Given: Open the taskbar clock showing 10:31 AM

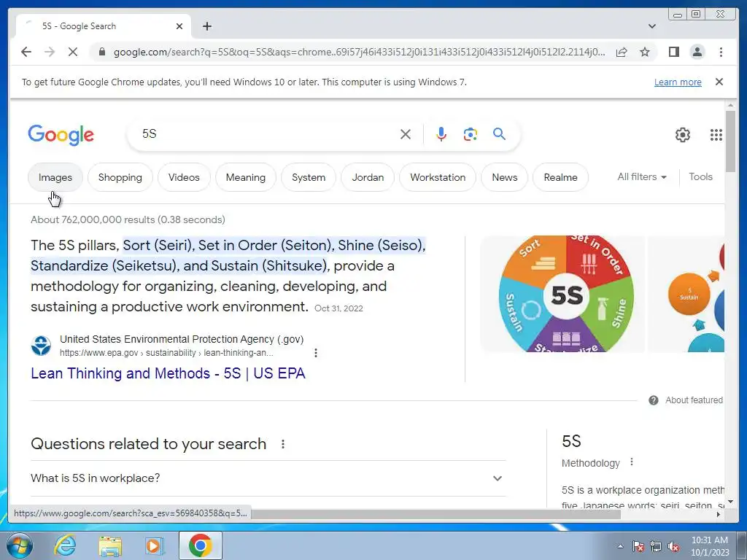Looking at the screenshot, I should pos(710,546).
